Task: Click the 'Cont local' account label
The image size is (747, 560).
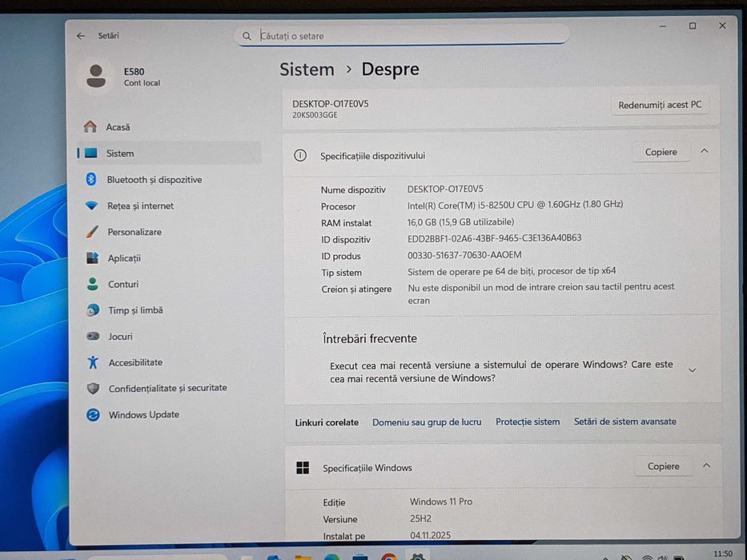Action: [x=142, y=83]
